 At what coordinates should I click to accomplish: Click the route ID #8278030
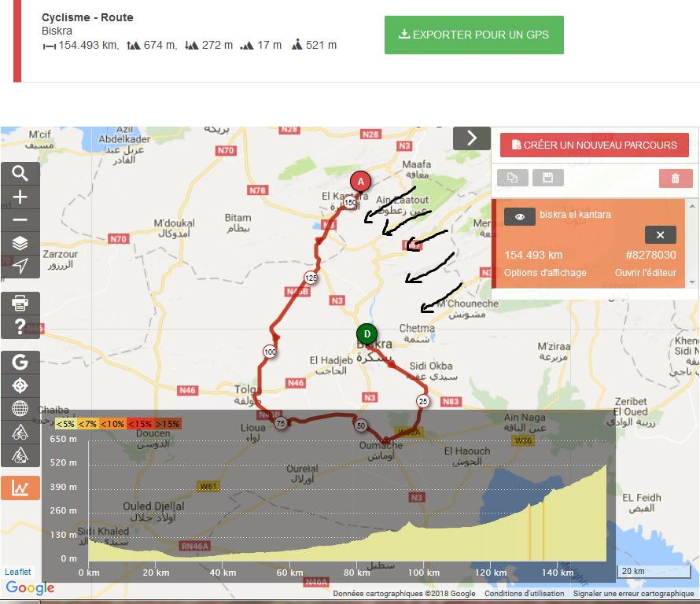pyautogui.click(x=650, y=255)
